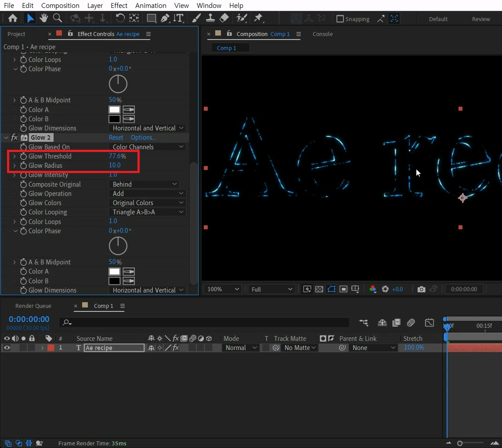
Task: Toggle transparency grid in viewer
Action: click(319, 289)
